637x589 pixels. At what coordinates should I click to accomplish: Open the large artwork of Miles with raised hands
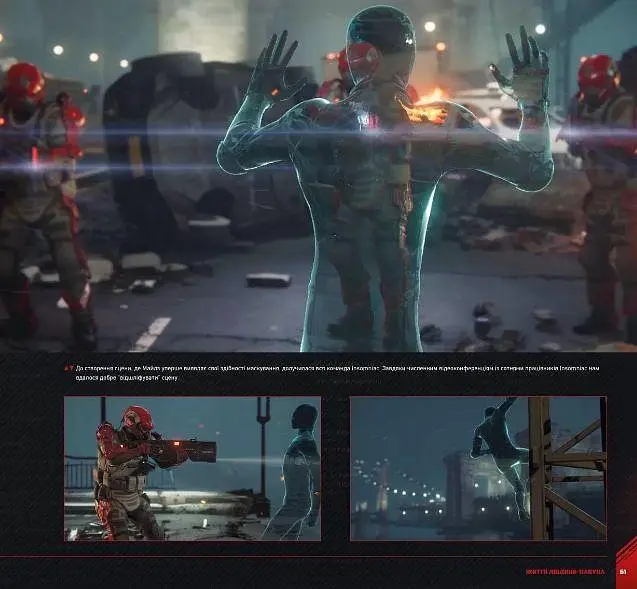click(318, 176)
